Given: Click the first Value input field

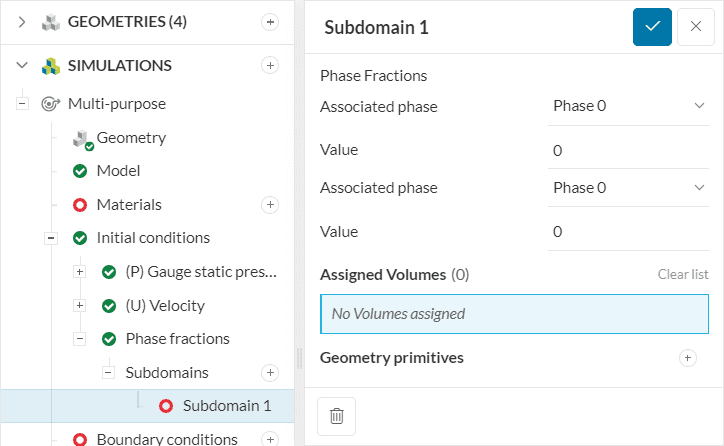Looking at the screenshot, I should (x=628, y=150).
